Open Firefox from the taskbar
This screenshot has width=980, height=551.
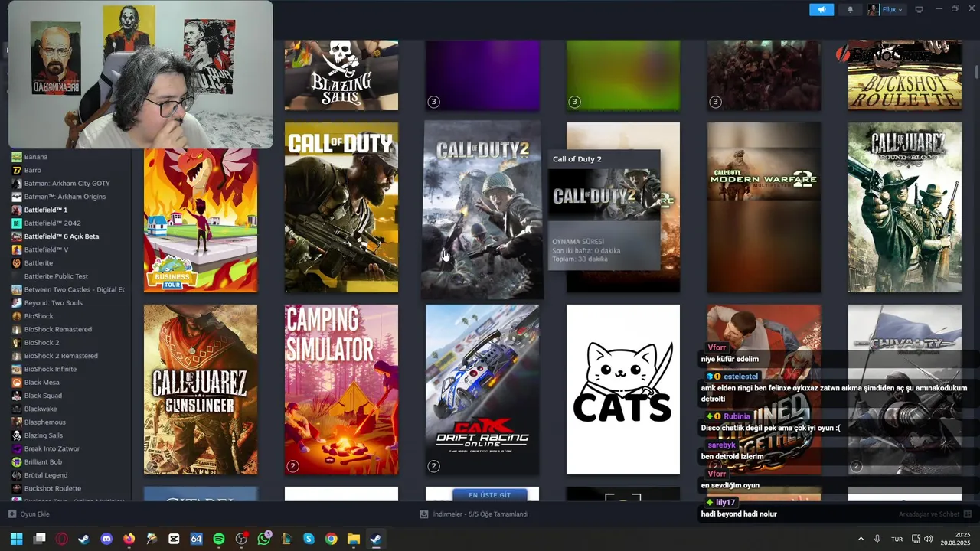click(x=129, y=539)
